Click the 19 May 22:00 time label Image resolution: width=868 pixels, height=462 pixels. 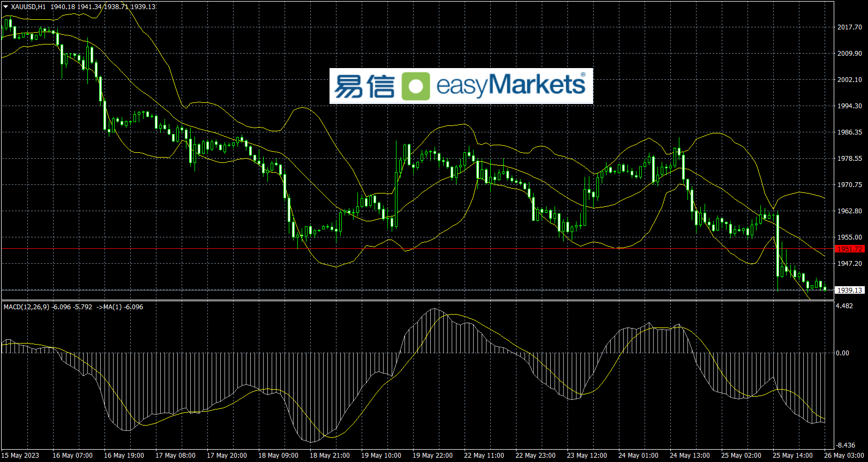point(432,456)
